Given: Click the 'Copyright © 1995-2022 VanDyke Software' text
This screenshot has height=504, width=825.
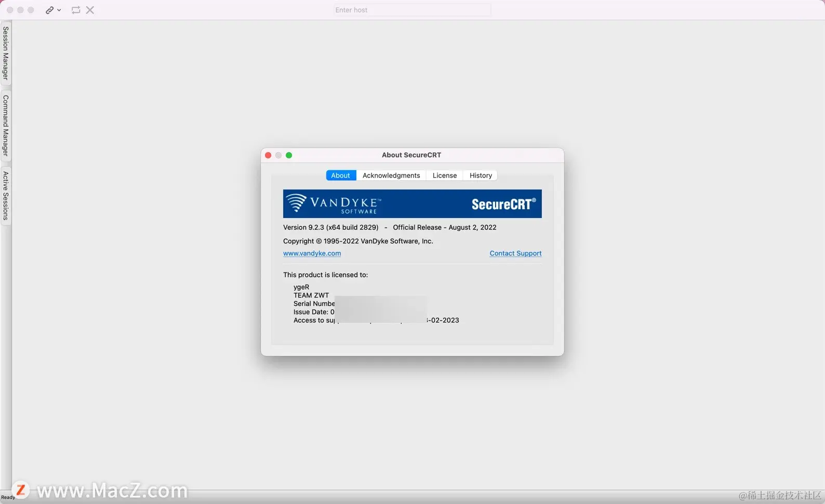Looking at the screenshot, I should point(358,241).
